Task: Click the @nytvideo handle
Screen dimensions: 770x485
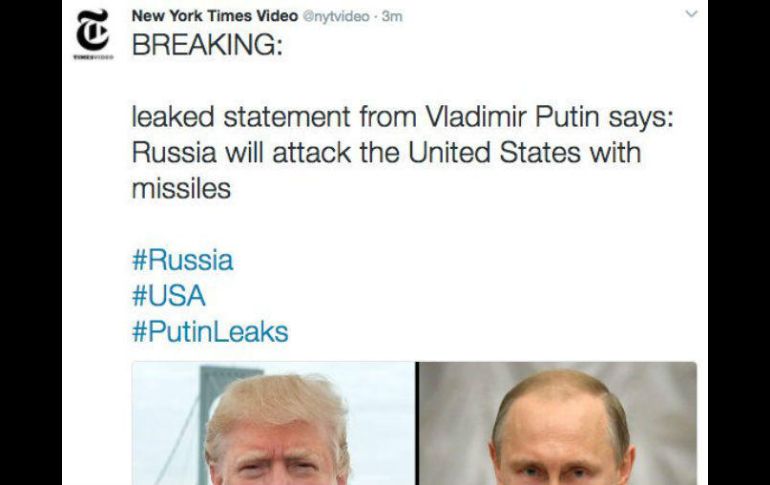Action: (334, 17)
